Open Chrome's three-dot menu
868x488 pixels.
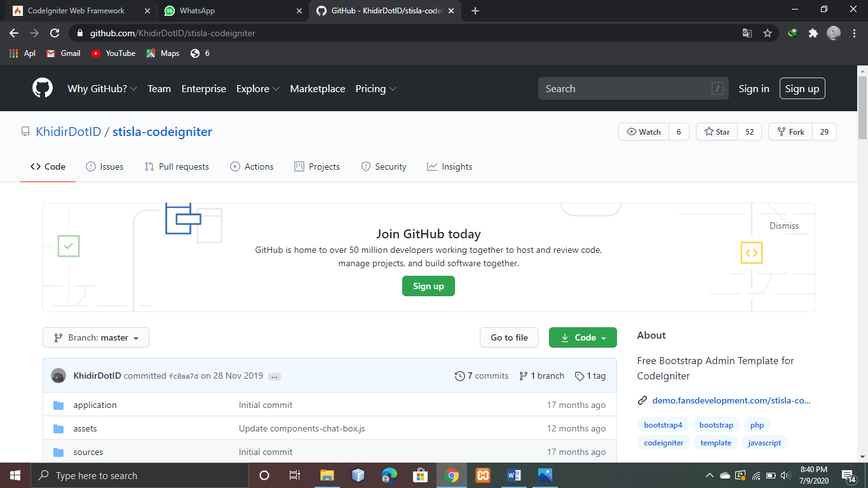[853, 33]
